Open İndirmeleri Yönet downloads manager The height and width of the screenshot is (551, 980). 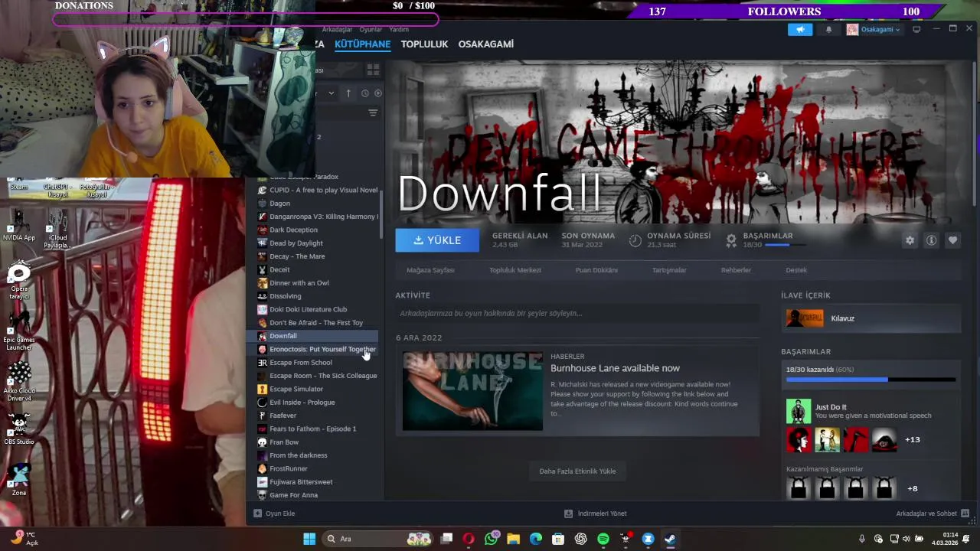(596, 514)
